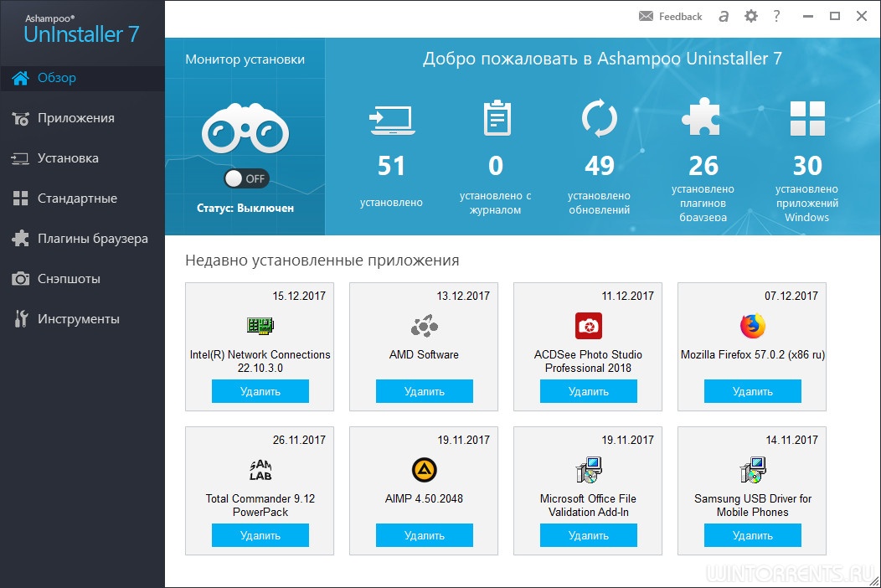
Task: Click Удалить for ACDSee Photo Studio Professional
Action: tap(588, 391)
